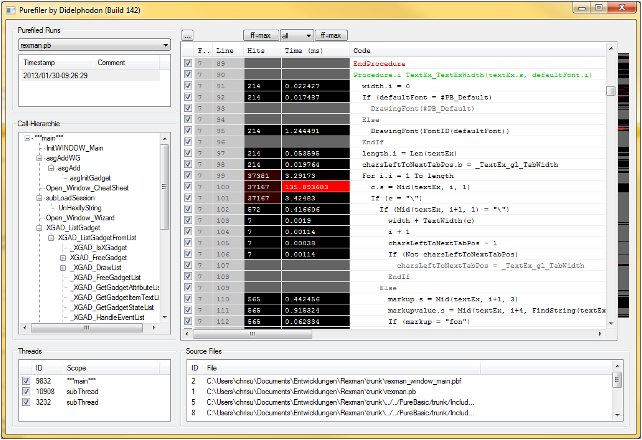Viewport: 642px width, 440px height.
Task: Click the '...' browse button
Action: pos(187,36)
